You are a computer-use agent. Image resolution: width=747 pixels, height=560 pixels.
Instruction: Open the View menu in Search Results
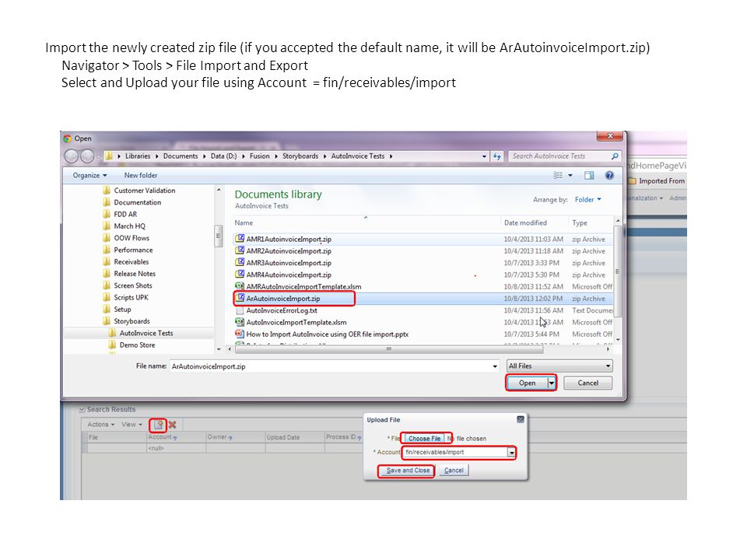click(x=132, y=425)
